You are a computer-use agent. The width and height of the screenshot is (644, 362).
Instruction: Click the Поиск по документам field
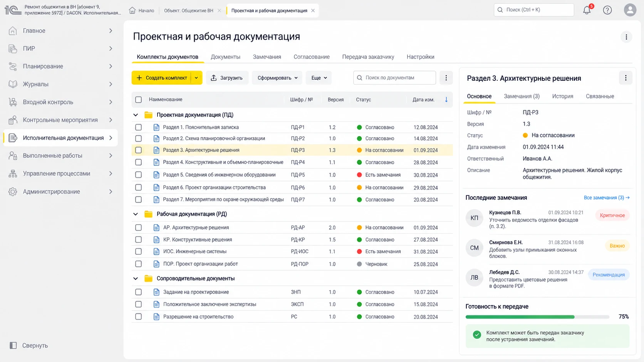pos(394,78)
